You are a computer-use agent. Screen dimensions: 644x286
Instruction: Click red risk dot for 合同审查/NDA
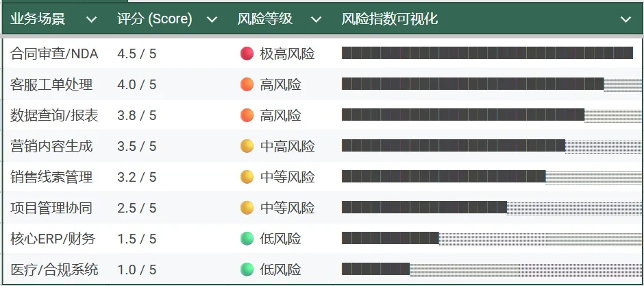(x=247, y=53)
